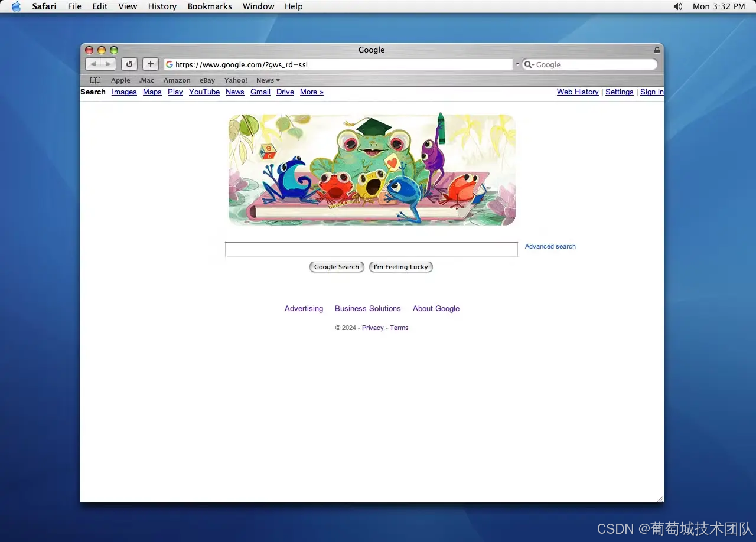Click the window resize grip corner
The height and width of the screenshot is (542, 756).
click(x=660, y=499)
